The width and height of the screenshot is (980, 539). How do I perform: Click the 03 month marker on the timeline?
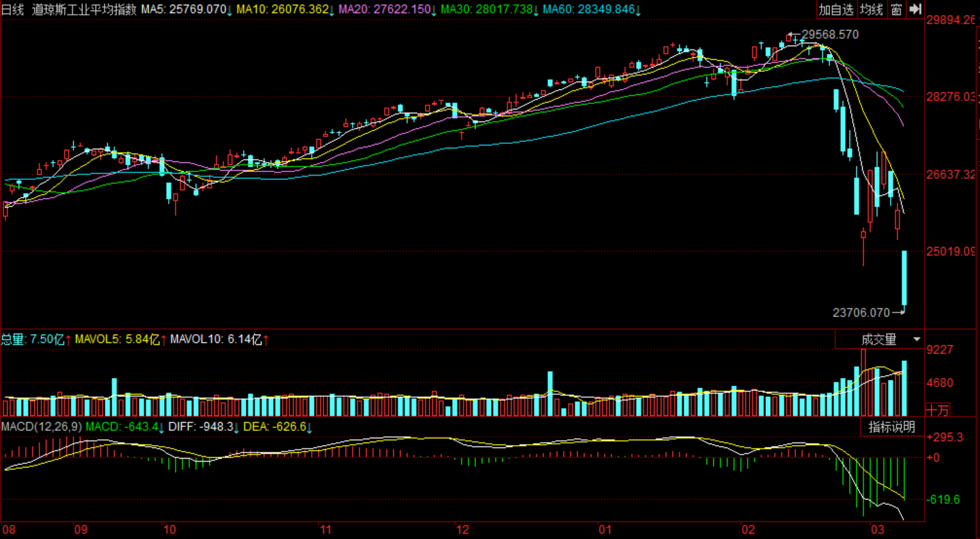pyautogui.click(x=877, y=530)
